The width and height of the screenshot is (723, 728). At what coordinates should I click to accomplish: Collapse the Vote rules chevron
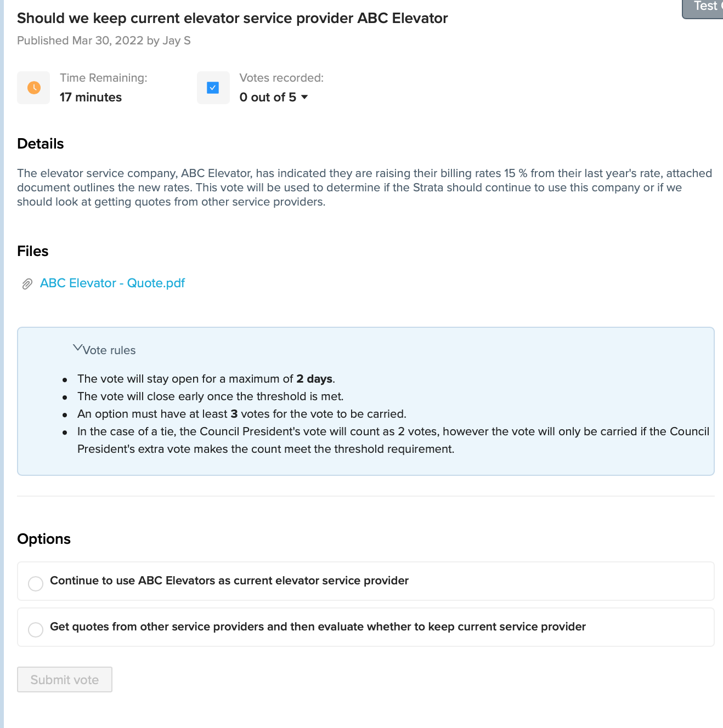pos(77,348)
